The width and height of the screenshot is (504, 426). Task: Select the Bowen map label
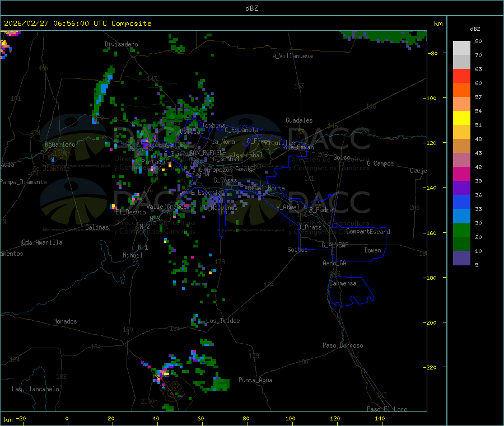pyautogui.click(x=373, y=250)
